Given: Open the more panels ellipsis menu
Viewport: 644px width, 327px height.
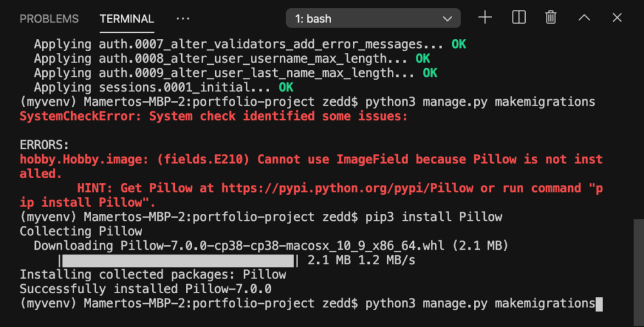Looking at the screenshot, I should (183, 18).
